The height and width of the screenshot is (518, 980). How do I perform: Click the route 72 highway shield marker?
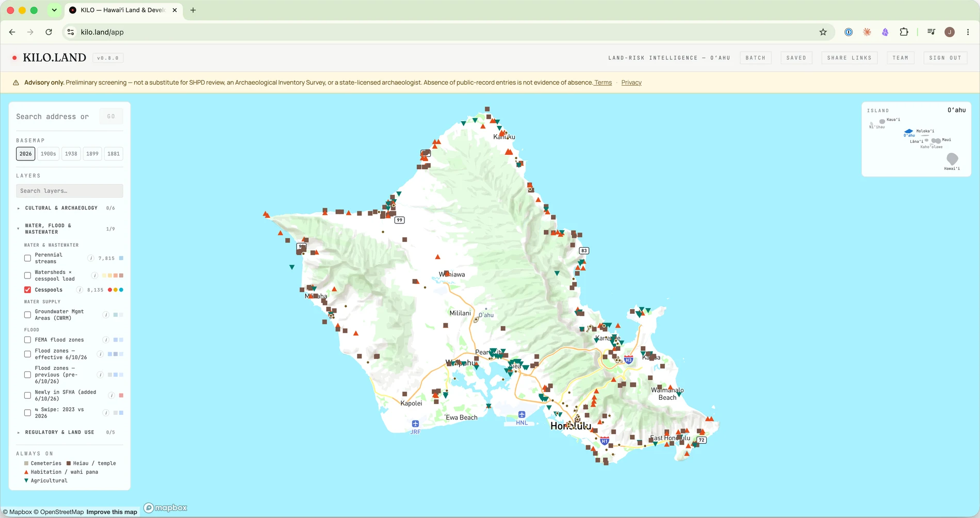tap(701, 440)
